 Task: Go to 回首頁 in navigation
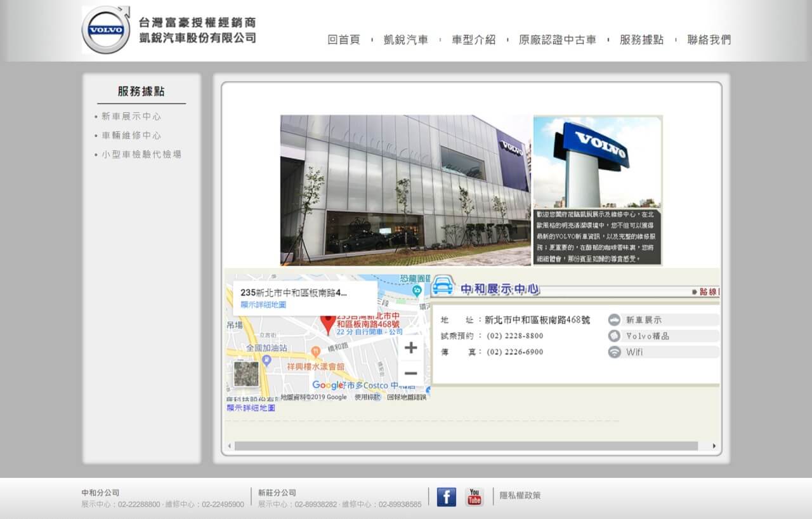coord(344,39)
